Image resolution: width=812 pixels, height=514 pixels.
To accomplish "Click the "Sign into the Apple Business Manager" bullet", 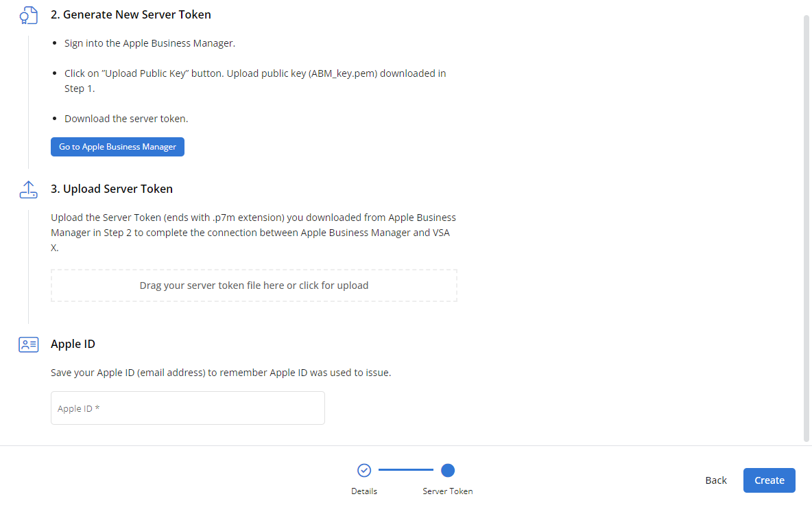I will point(150,43).
